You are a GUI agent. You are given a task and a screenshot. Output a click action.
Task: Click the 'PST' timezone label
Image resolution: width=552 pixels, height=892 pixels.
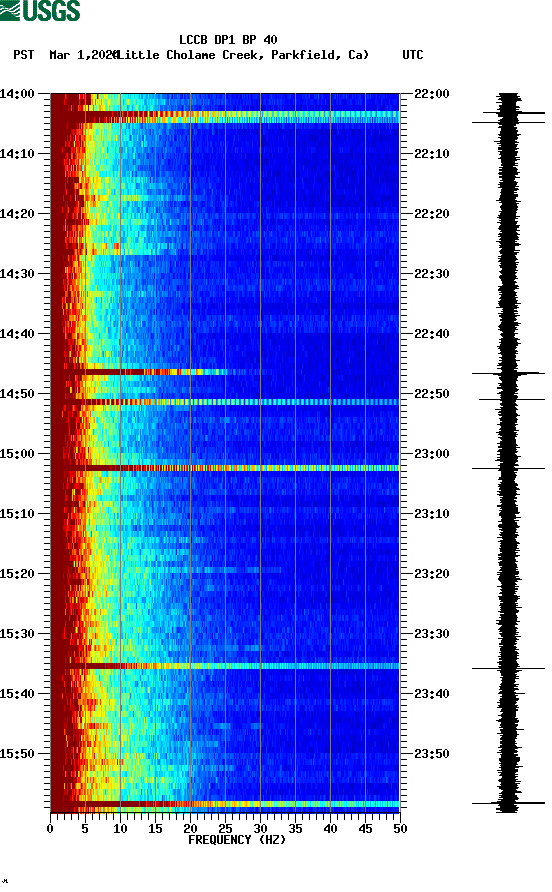point(24,55)
